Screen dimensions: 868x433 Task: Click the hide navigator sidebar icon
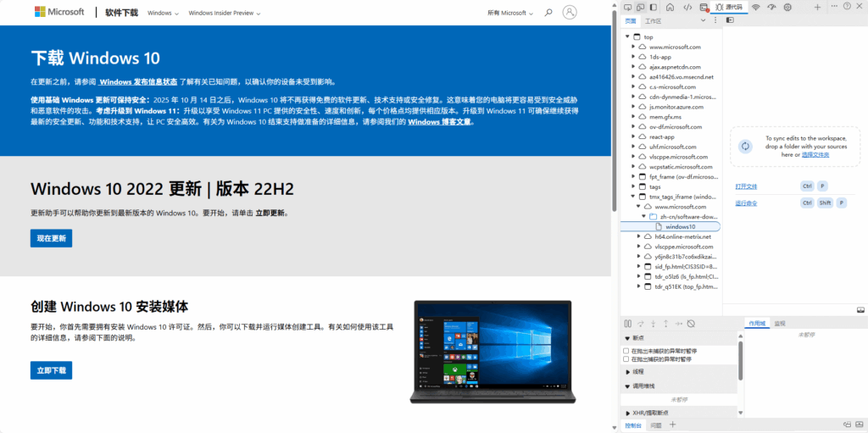coord(730,20)
